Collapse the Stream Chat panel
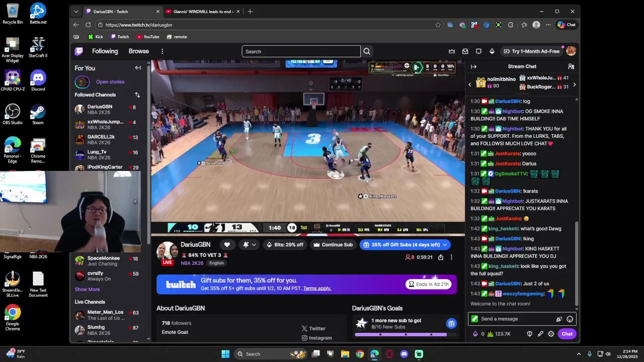The width and height of the screenshot is (644, 362). pyautogui.click(x=473, y=66)
